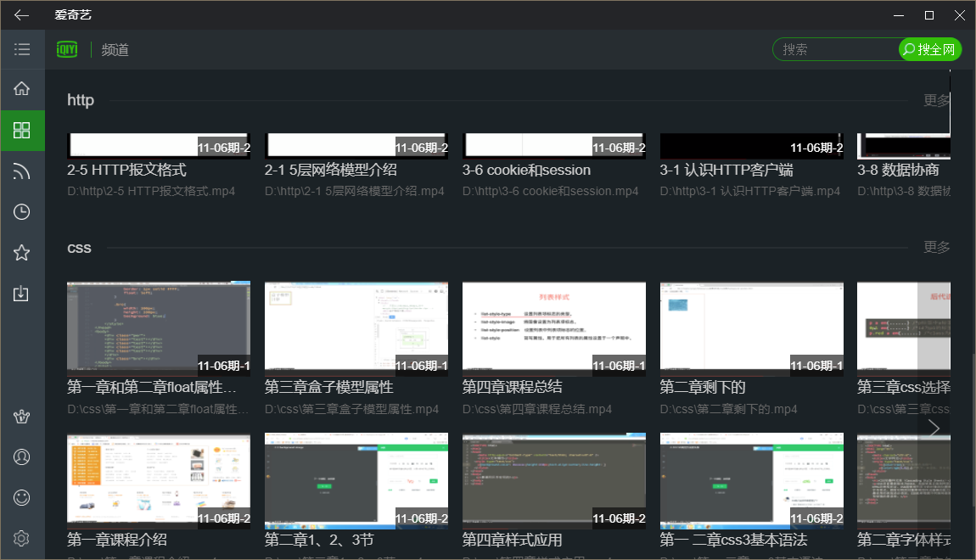Click path D:\css\第二章剩下的.mp4
Screen dimensions: 976x560
click(x=728, y=410)
